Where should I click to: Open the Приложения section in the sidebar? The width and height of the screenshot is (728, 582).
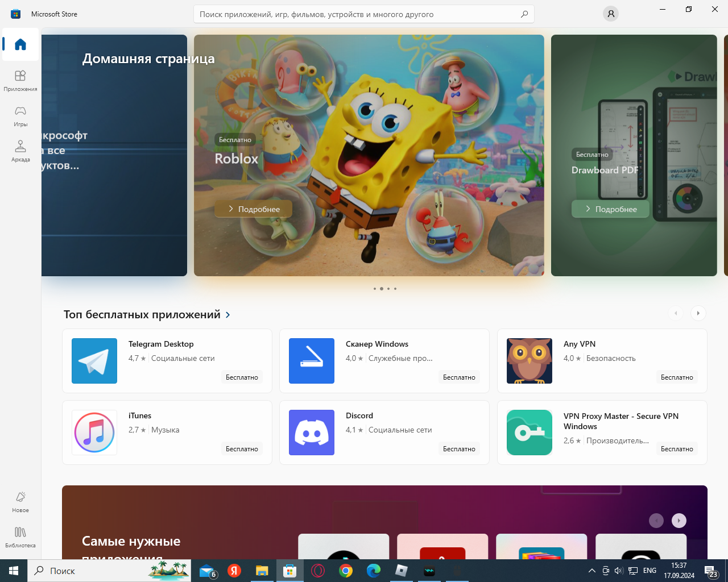[x=20, y=80]
